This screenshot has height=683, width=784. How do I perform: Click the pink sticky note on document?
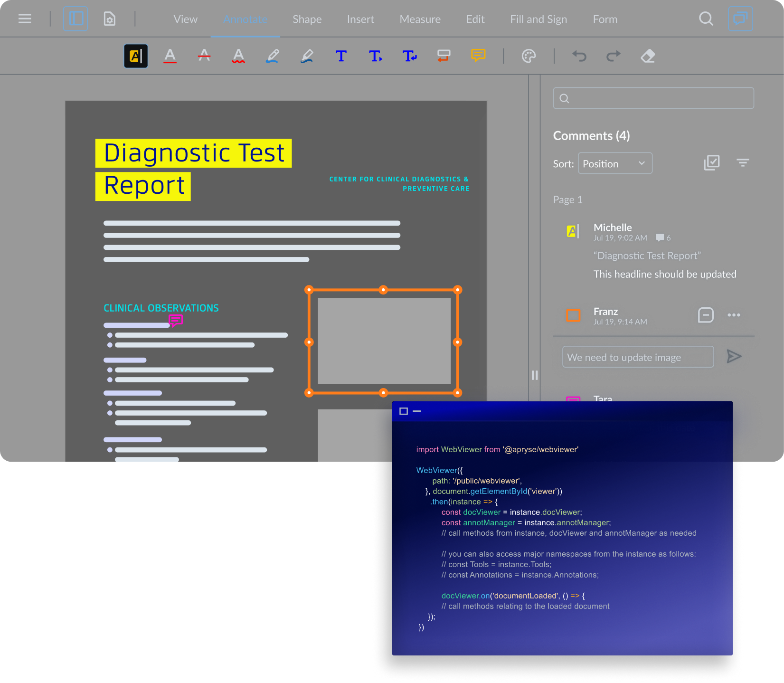176,321
